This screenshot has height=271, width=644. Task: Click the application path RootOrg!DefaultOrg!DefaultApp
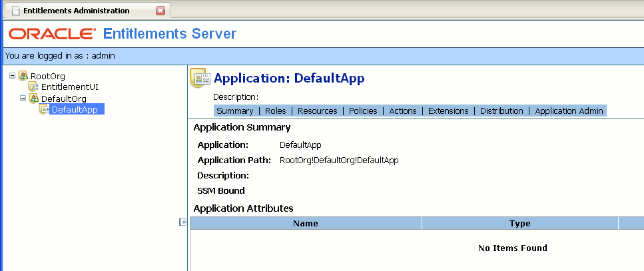(339, 160)
